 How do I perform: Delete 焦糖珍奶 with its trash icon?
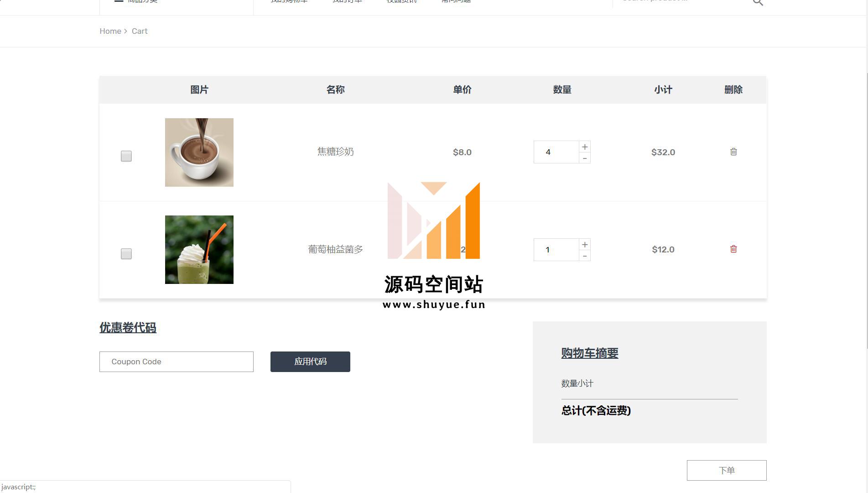tap(733, 152)
